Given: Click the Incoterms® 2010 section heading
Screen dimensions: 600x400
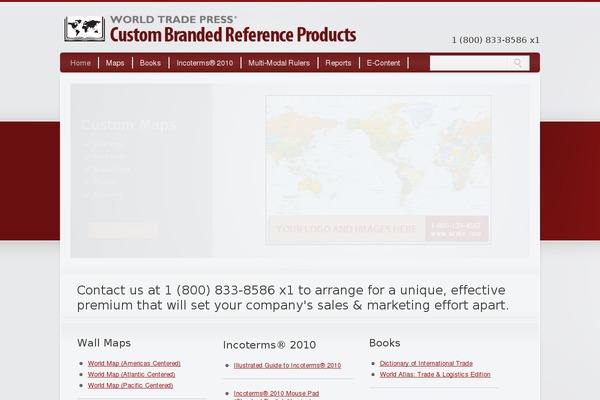Looking at the screenshot, I should click(x=269, y=345).
